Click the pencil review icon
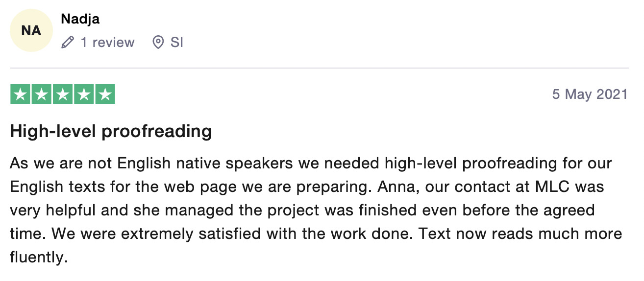 pyautogui.click(x=68, y=43)
